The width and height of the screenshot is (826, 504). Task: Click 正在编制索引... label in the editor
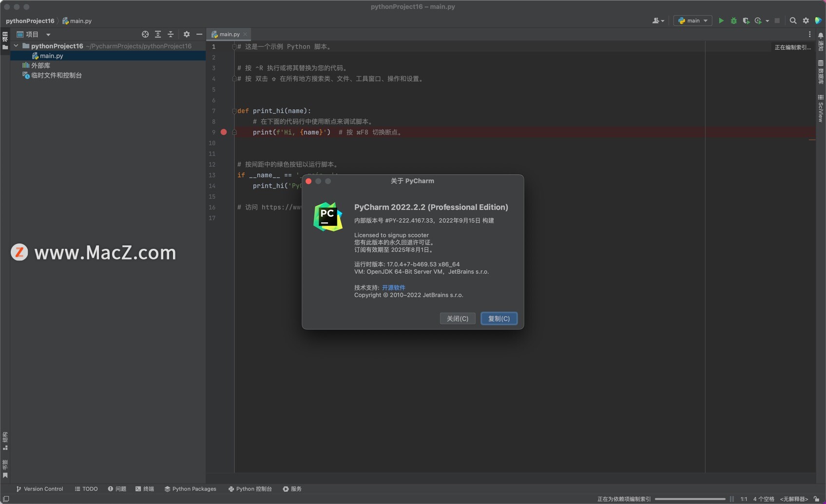tap(793, 47)
